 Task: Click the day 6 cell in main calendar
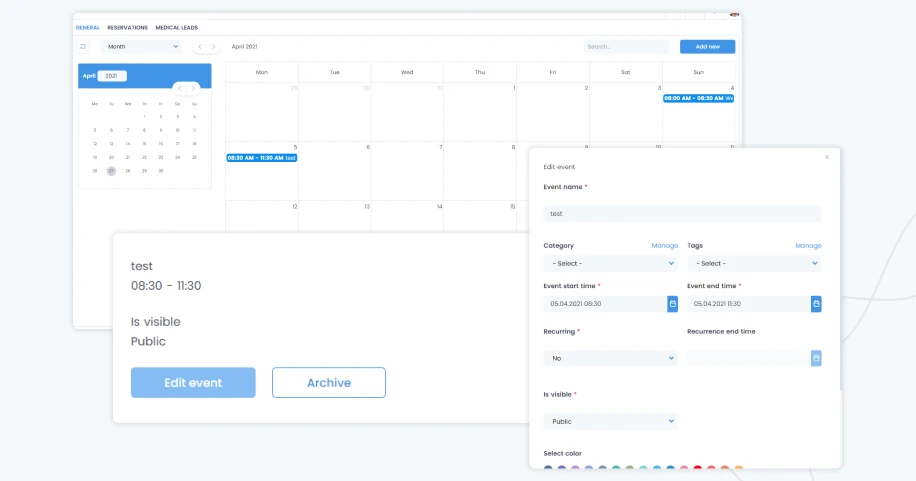(335, 171)
